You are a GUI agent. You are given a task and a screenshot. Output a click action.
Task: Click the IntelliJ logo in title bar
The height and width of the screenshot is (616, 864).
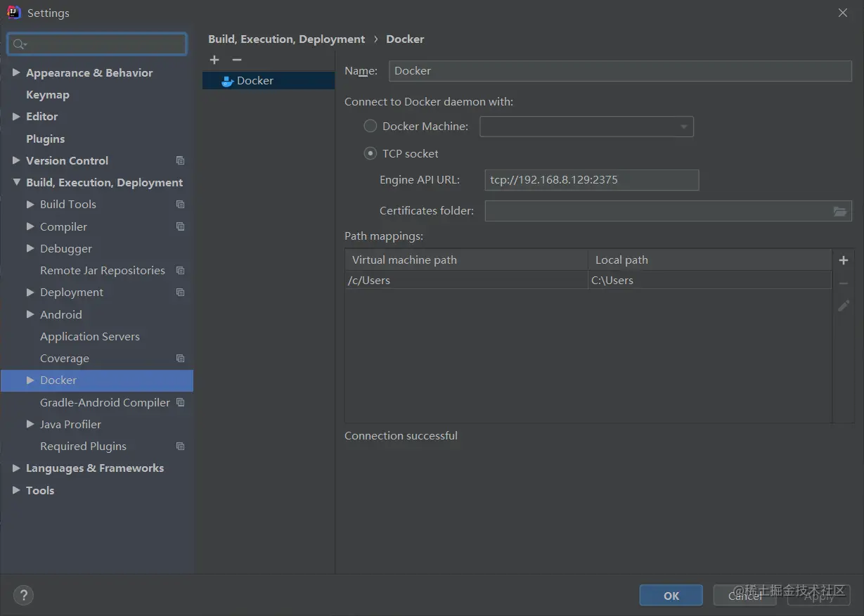click(14, 13)
